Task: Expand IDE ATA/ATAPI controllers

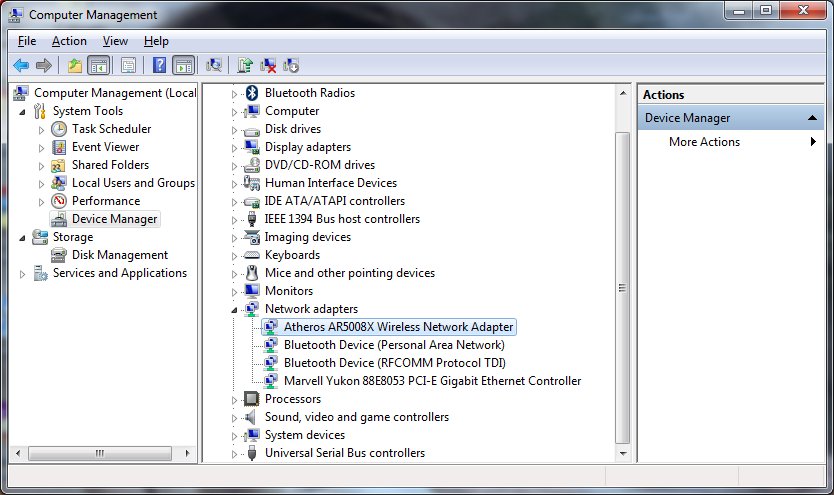Action: pos(234,202)
